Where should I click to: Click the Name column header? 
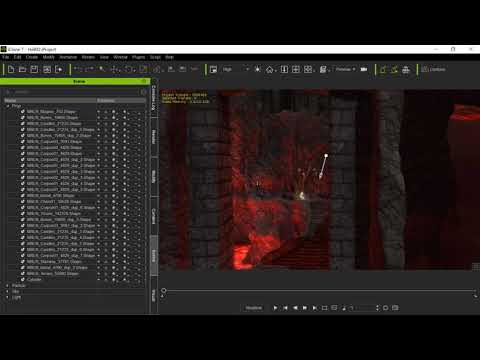pyautogui.click(x=50, y=100)
